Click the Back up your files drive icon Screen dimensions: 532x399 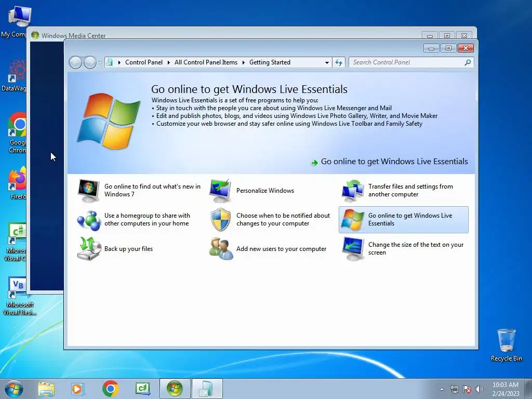[88, 249]
